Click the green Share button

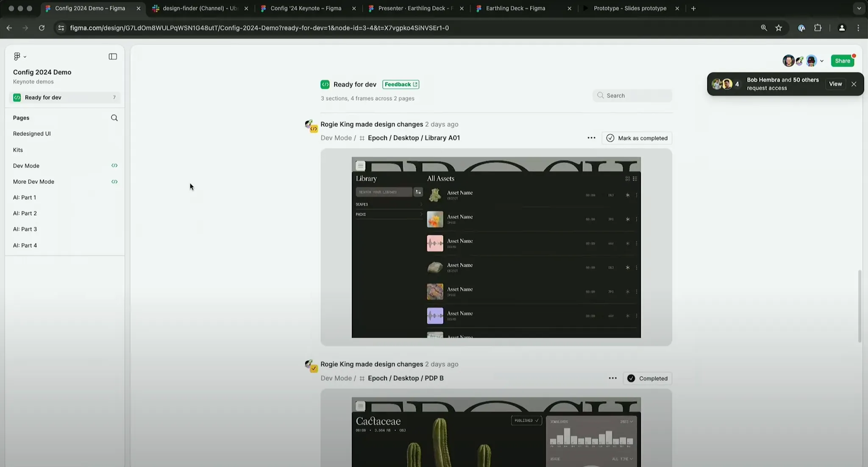pos(842,61)
